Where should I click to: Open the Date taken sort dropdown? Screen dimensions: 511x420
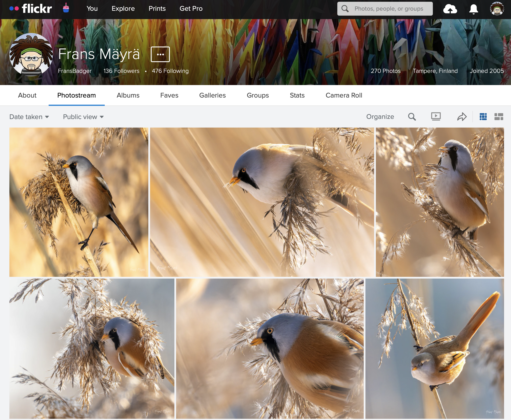29,117
